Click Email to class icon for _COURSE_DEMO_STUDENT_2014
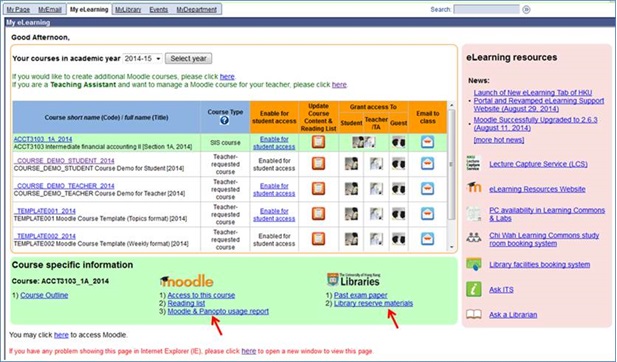Screen dimensions: 617x362 click(x=427, y=163)
